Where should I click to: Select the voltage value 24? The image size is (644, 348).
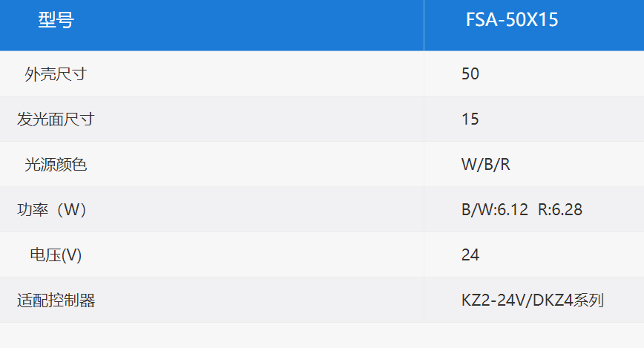click(470, 255)
